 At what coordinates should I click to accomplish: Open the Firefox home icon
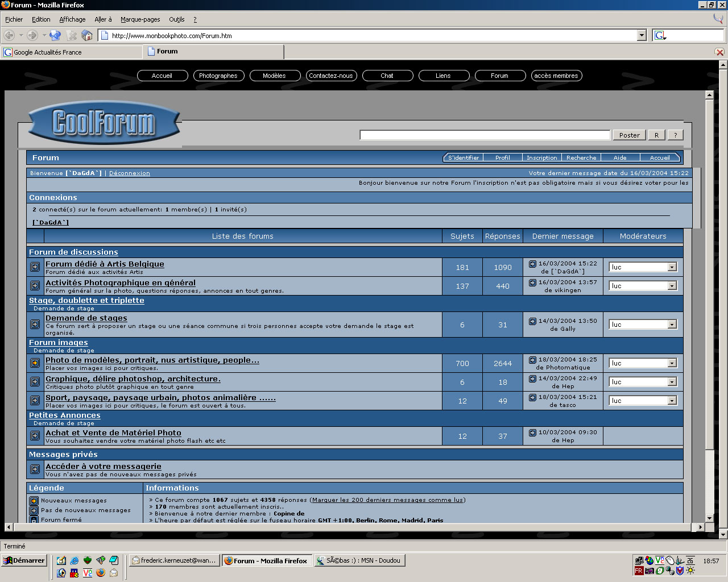click(87, 35)
